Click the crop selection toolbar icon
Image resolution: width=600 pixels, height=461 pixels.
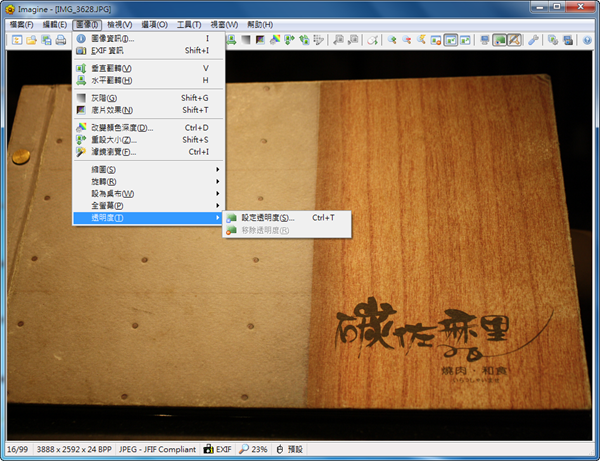[x=318, y=40]
